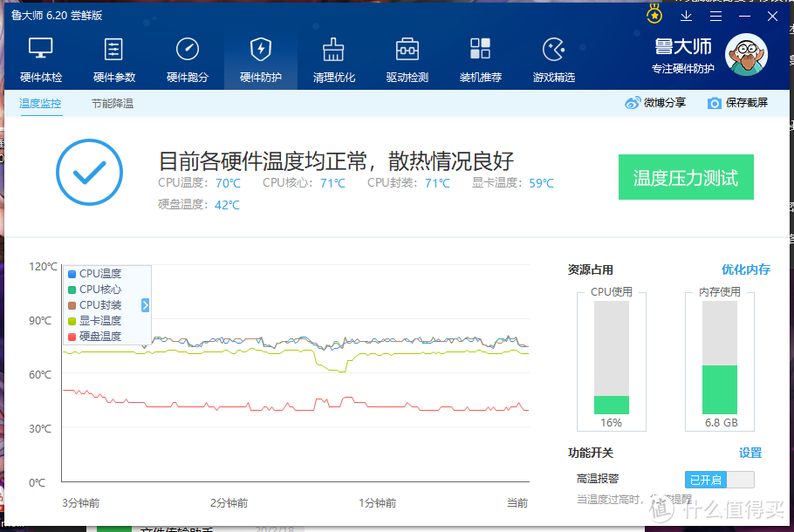Viewport: 794px width, 532px height.
Task: Start the 温度压力测试 stress test
Action: click(x=686, y=177)
